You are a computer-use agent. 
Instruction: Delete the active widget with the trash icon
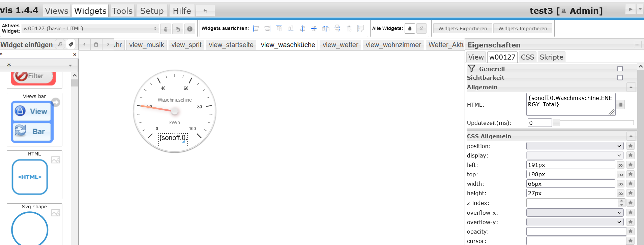tap(166, 29)
